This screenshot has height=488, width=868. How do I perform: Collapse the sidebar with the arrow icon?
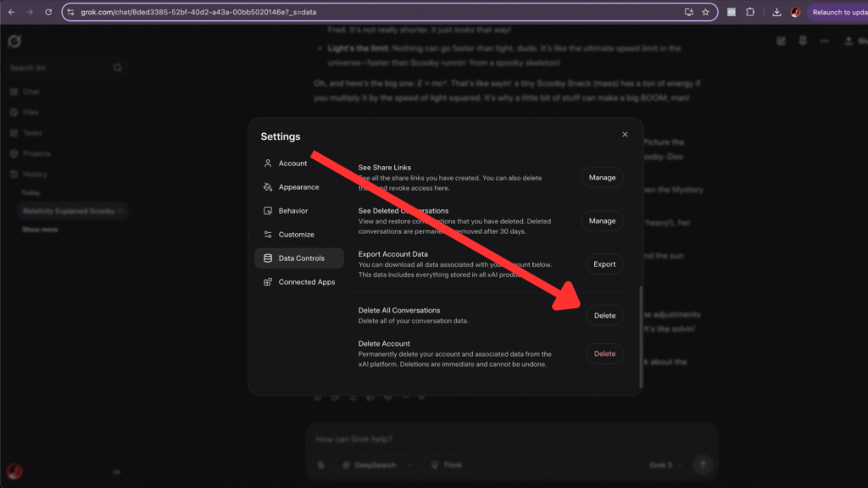click(x=117, y=472)
